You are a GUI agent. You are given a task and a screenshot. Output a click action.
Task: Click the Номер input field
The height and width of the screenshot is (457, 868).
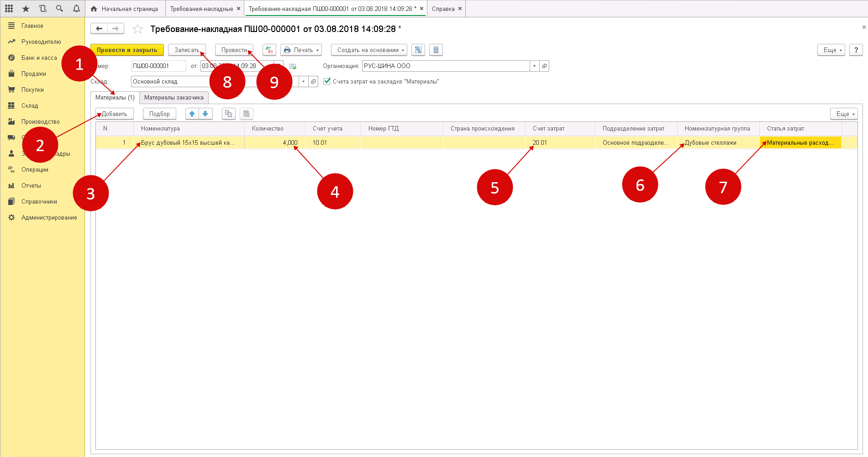click(158, 66)
